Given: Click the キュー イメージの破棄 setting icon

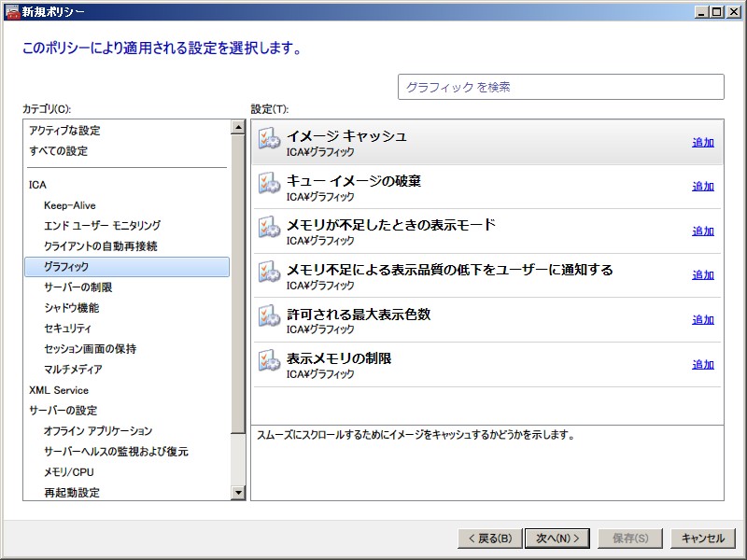Looking at the screenshot, I should tap(269, 183).
